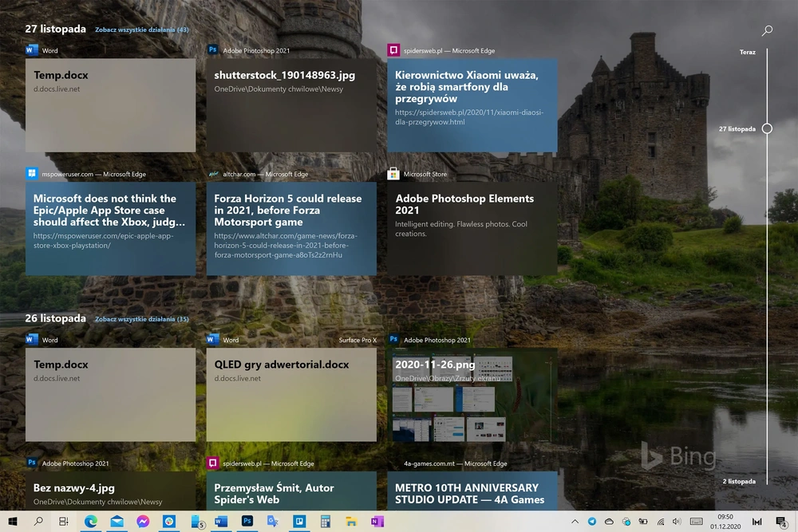Open the Timeline search magnifier icon

pyautogui.click(x=767, y=31)
